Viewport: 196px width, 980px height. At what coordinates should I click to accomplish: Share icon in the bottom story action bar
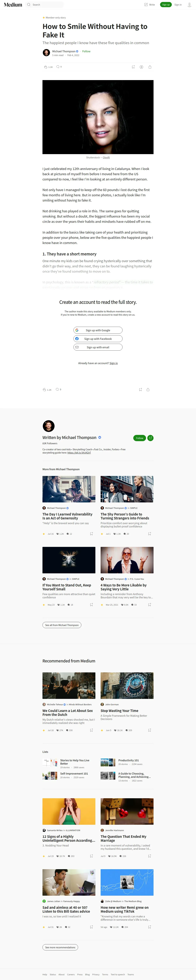point(148,390)
